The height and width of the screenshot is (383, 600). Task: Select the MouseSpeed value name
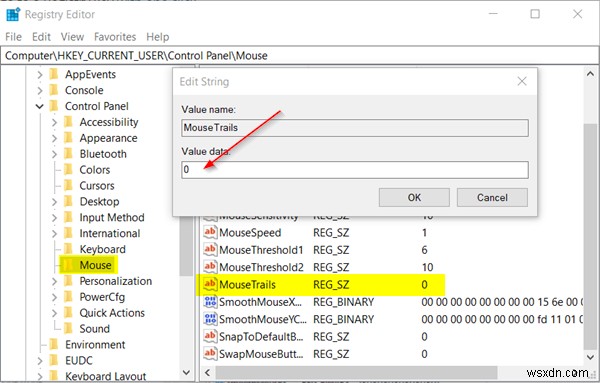(250, 233)
